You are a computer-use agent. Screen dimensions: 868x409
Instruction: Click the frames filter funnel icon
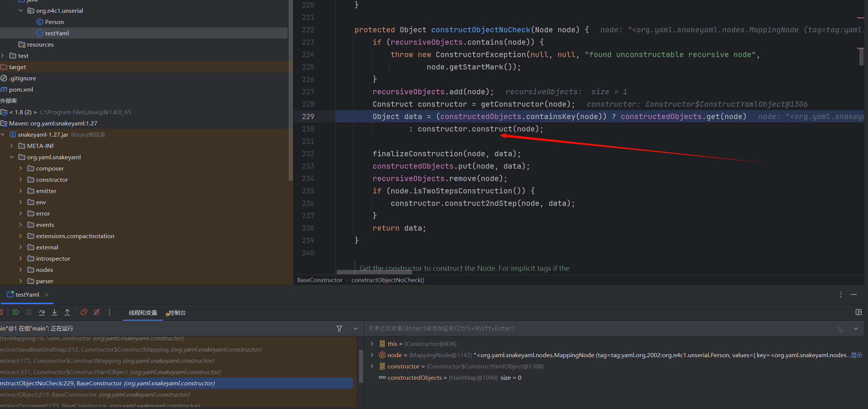[339, 329]
